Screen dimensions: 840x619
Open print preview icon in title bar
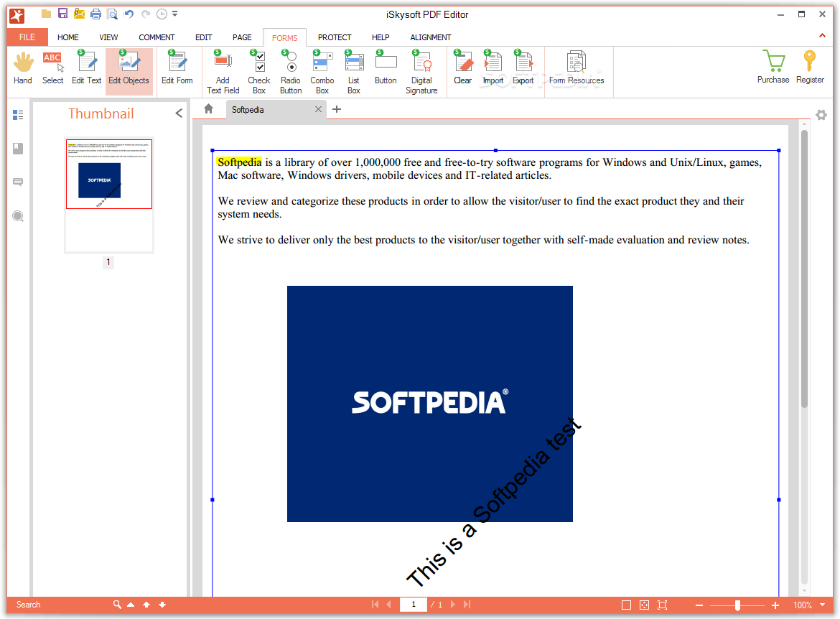113,14
